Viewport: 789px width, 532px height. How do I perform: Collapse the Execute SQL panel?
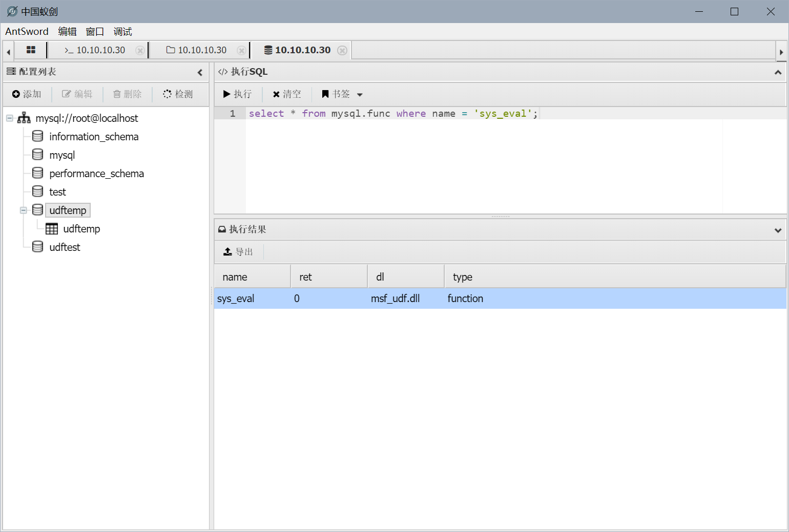point(778,72)
